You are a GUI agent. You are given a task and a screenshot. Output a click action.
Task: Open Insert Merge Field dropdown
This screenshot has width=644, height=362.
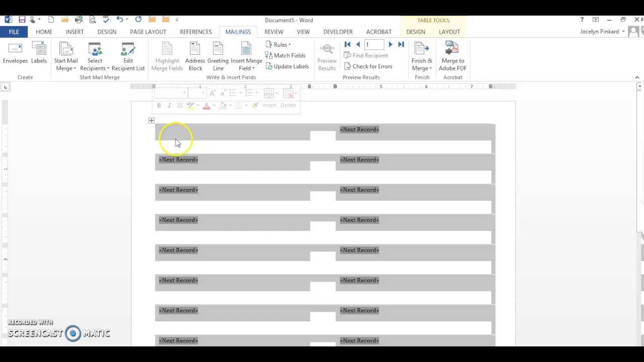[x=247, y=57]
